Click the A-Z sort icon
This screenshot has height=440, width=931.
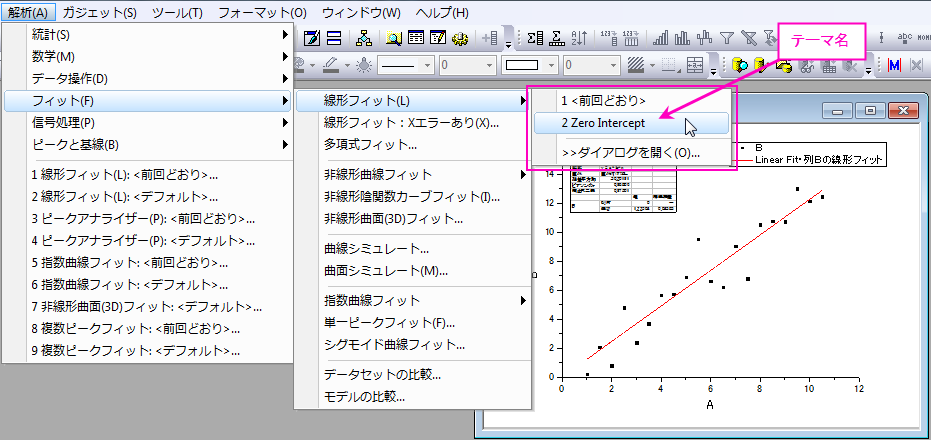click(579, 39)
